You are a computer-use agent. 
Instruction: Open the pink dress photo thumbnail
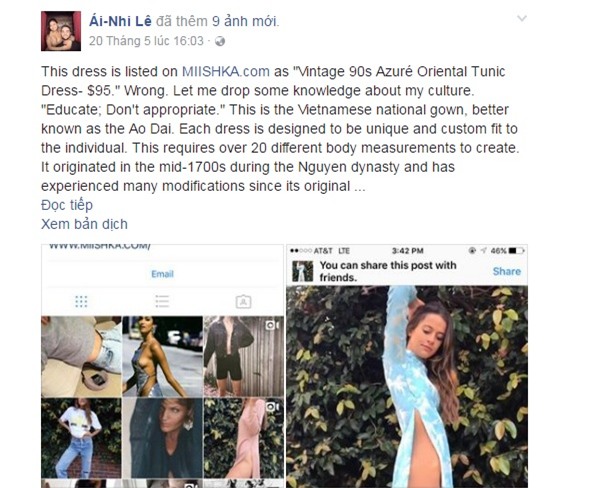tap(244, 438)
